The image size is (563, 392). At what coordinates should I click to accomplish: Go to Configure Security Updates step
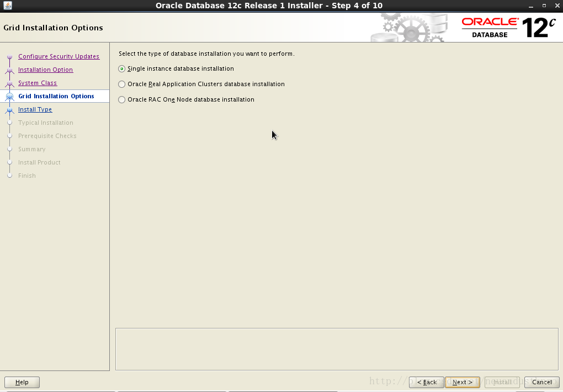click(x=59, y=56)
